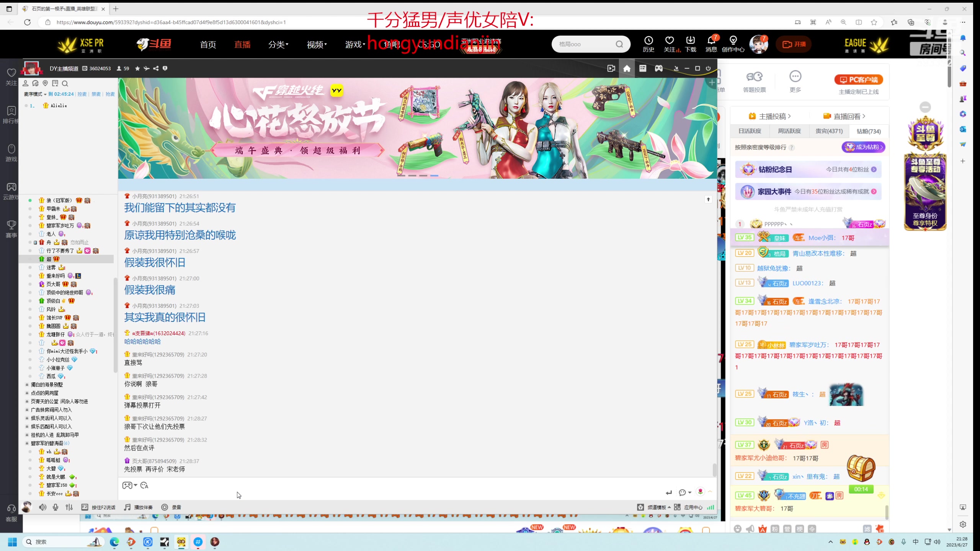Click the report shield icon in YY header
The image size is (980, 551).
[165, 68]
